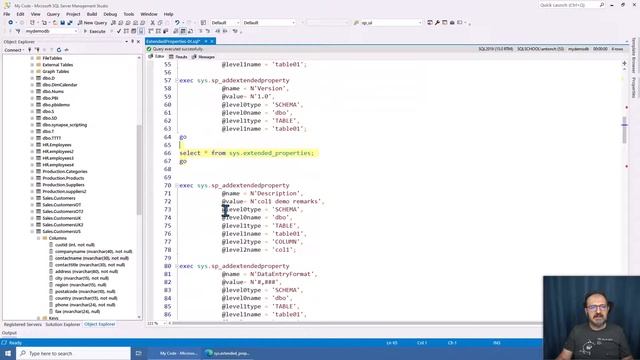
Task: Select the Sales.Customers table
Action: click(x=59, y=198)
